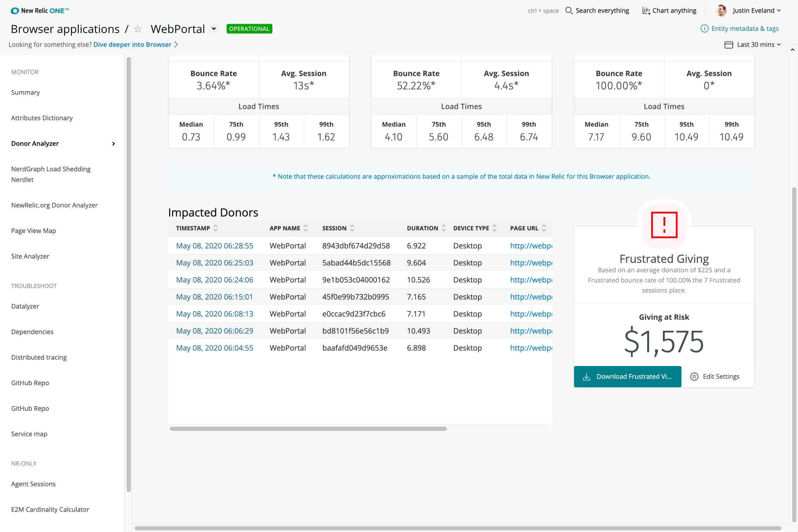Open the WebPortal entity dropdown arrow
This screenshot has width=798, height=532.
point(214,29)
